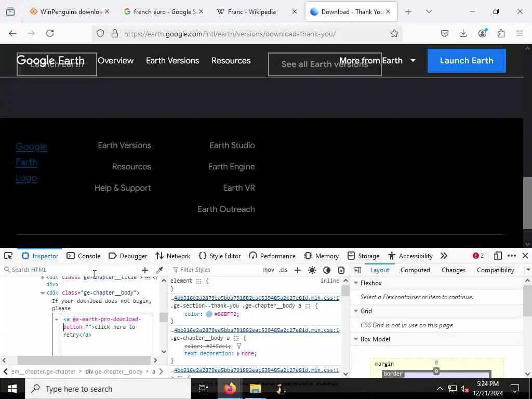The height and width of the screenshot is (399, 532).
Task: Expand the More from Earth dropdown
Action: (x=377, y=61)
